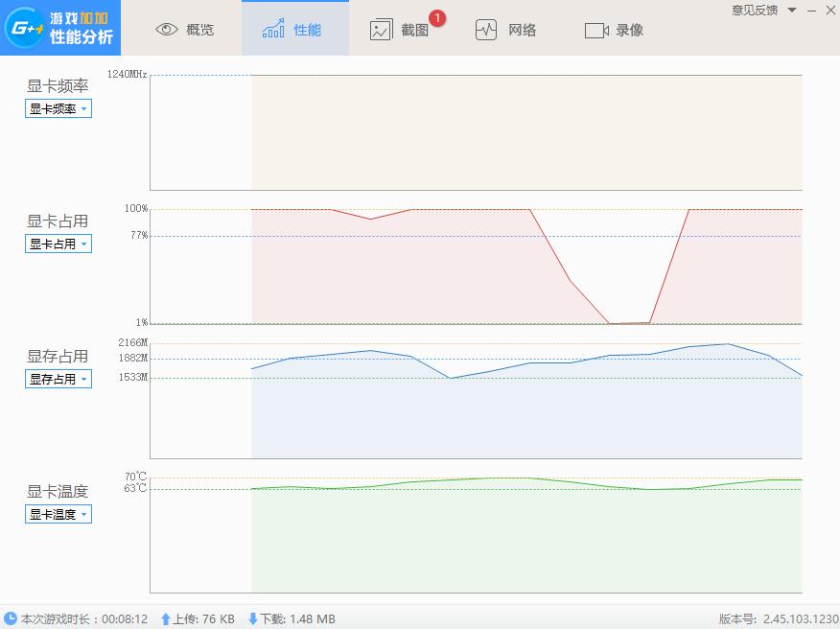The height and width of the screenshot is (629, 840).
Task: Open the 显存占用 metric dropdown
Action: (x=58, y=379)
